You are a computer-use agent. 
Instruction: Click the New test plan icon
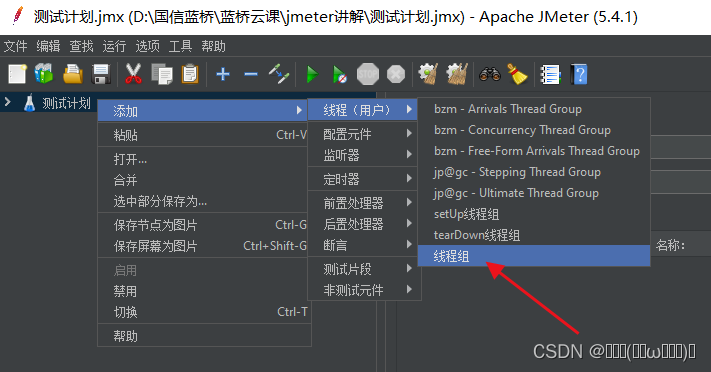(x=17, y=74)
